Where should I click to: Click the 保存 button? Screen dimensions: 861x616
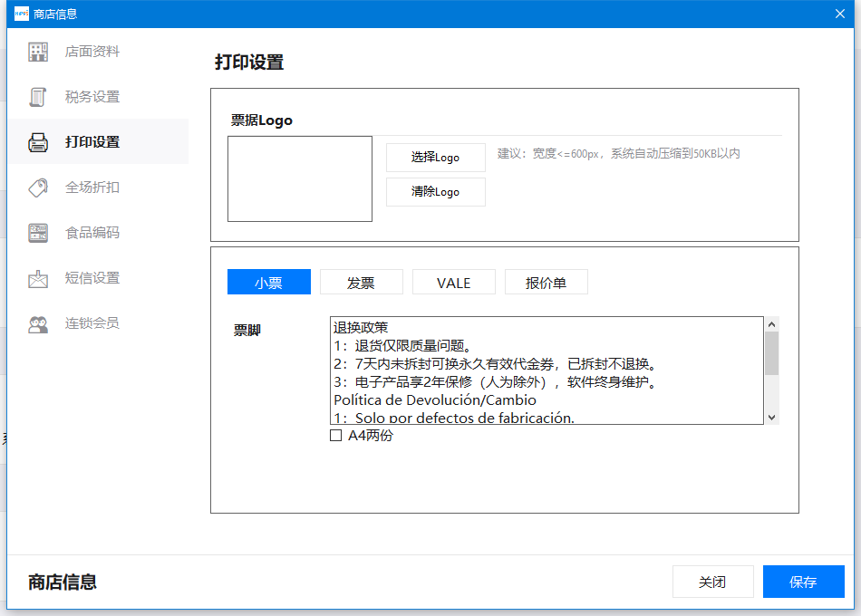pyautogui.click(x=803, y=582)
